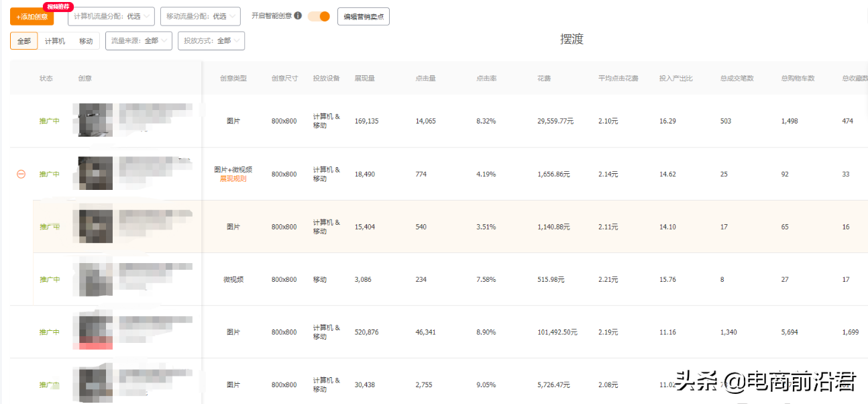868x404 pixels.
Task: Select the 全部 device tab
Action: (23, 41)
